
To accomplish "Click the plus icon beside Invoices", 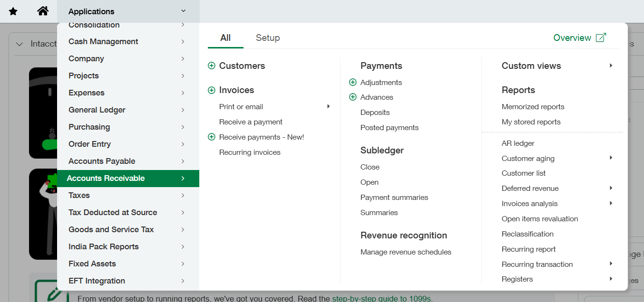I will point(212,90).
